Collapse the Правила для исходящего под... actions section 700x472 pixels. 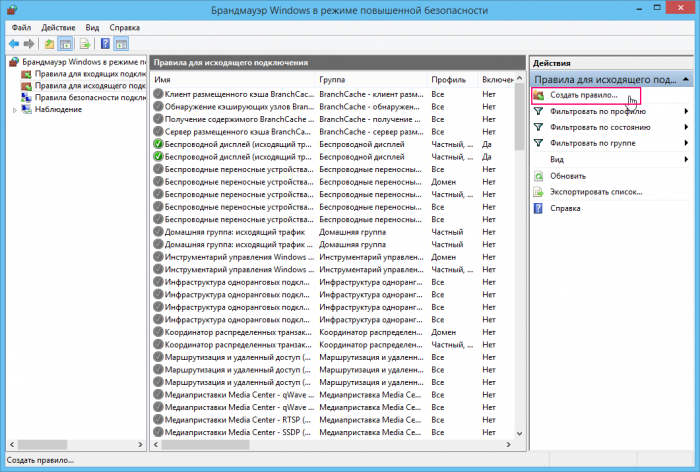[x=686, y=79]
